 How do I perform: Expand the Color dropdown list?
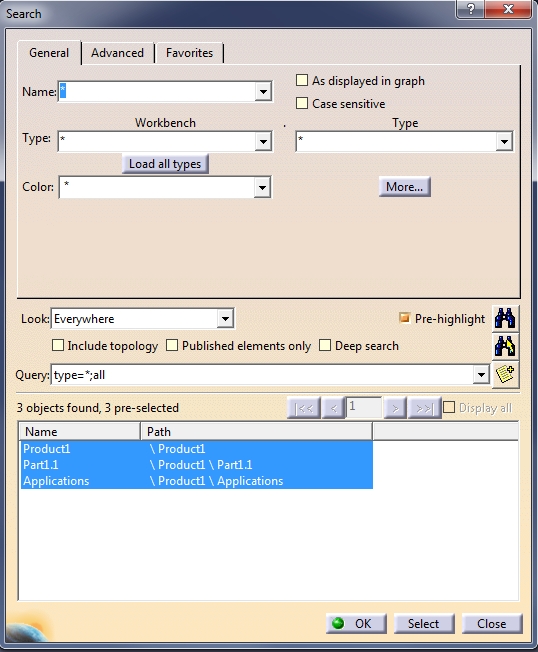click(x=262, y=187)
